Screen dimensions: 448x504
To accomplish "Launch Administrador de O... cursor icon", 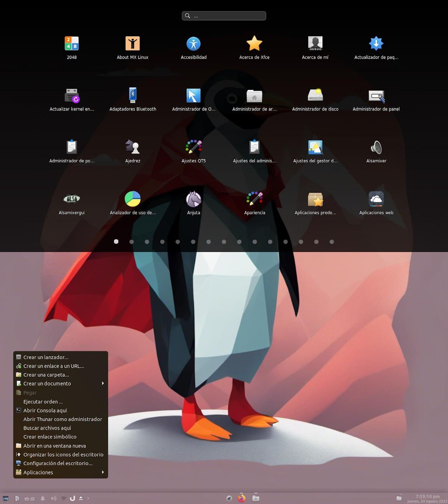I will [193, 96].
